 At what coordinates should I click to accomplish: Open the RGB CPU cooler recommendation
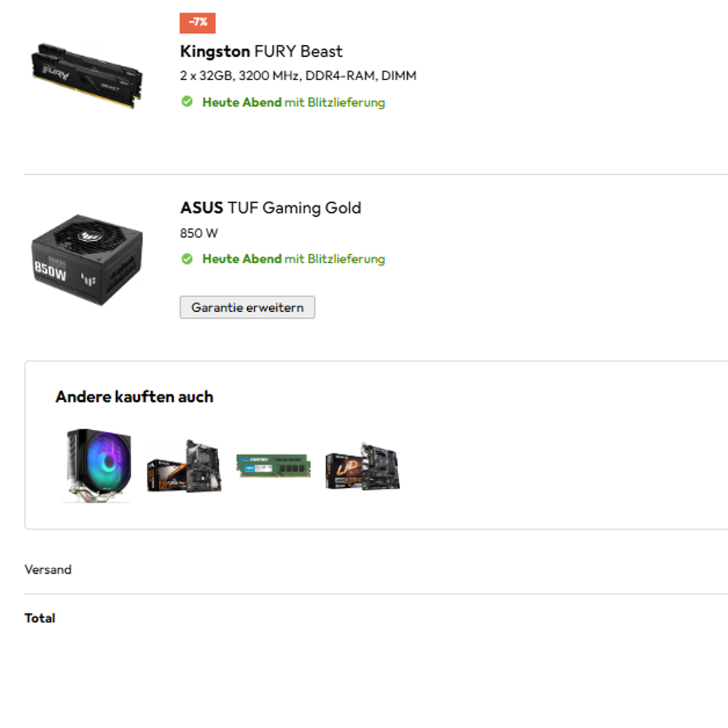98,465
